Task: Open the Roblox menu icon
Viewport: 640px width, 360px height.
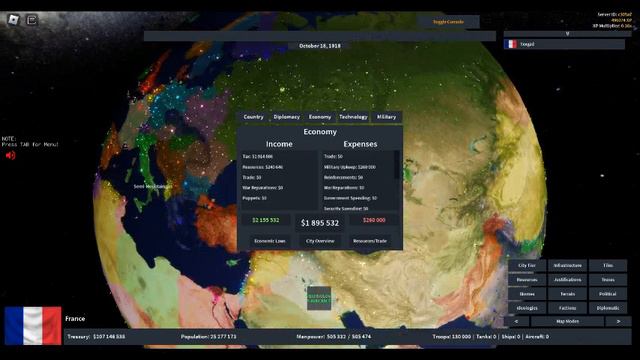Action: (13, 19)
